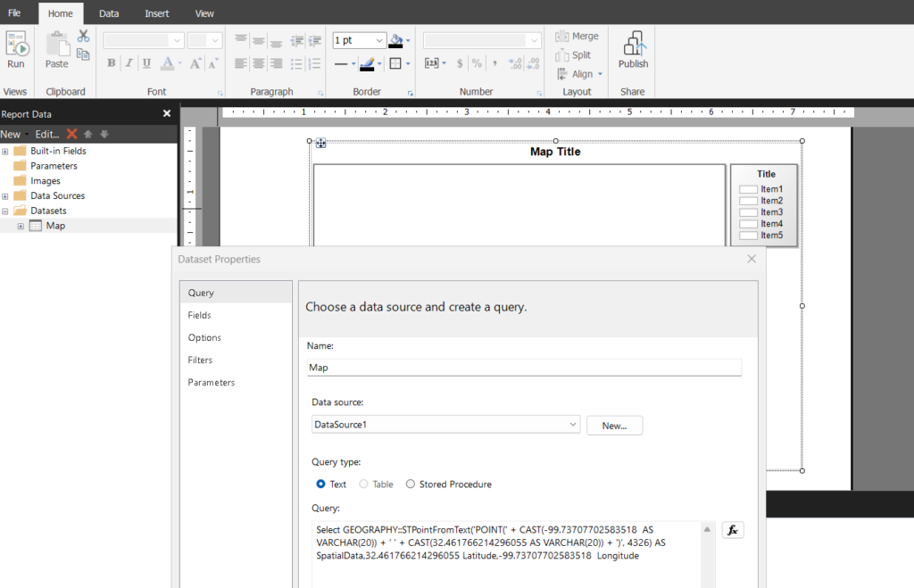
Task: Open the font size dropdown
Action: click(x=215, y=40)
